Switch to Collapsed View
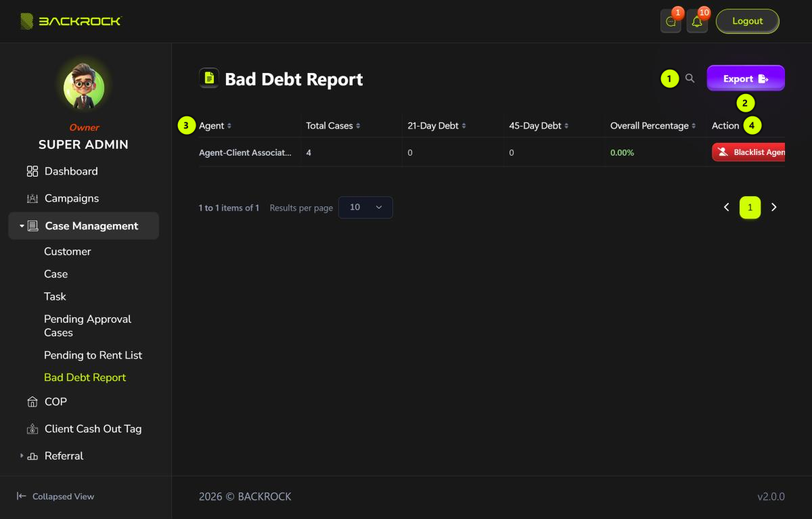The image size is (812, 519). point(55,496)
